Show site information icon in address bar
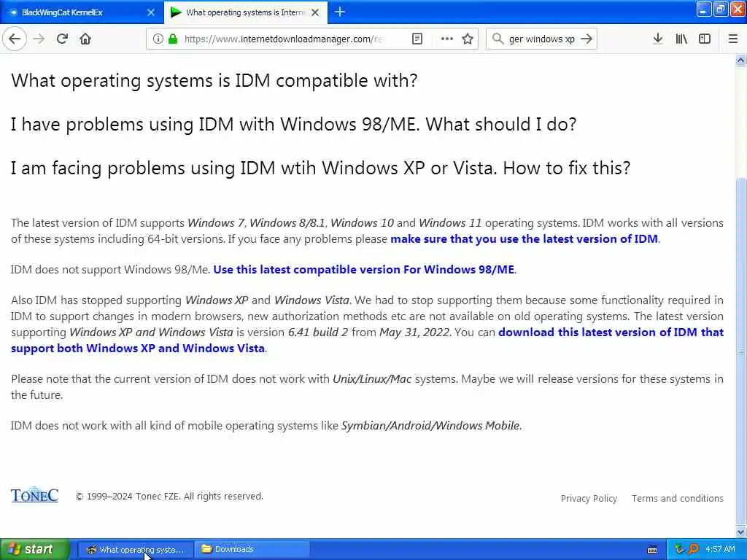 (158, 39)
